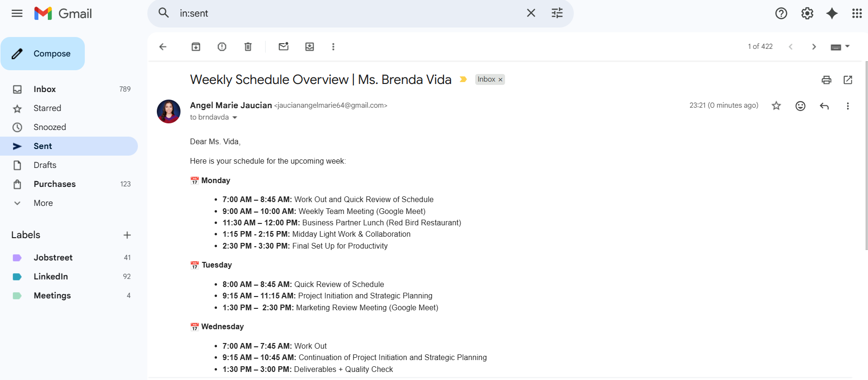This screenshot has width=868, height=380.
Task: Reply using the reply arrow icon
Action: 824,106
